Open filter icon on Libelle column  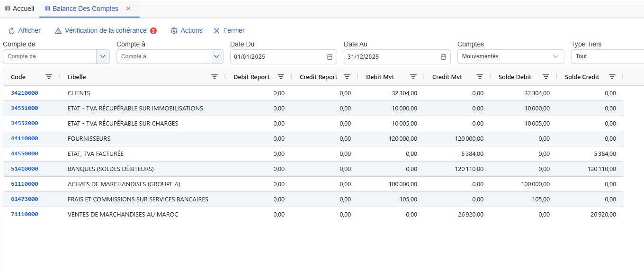(x=215, y=77)
